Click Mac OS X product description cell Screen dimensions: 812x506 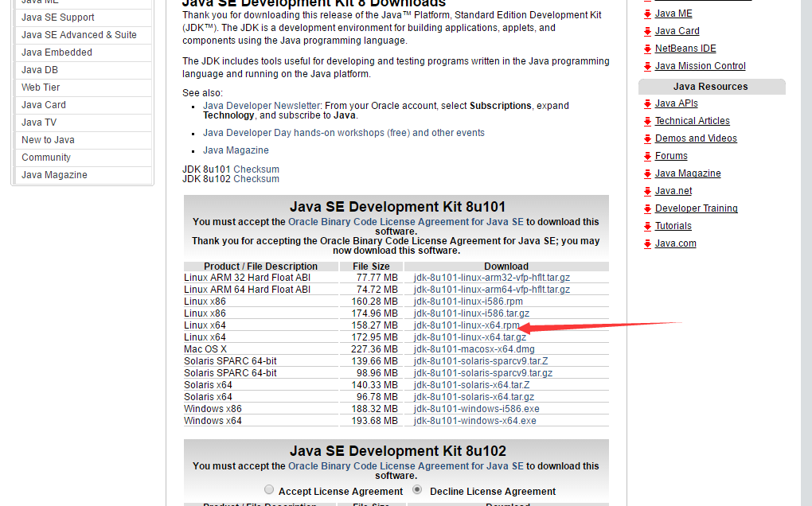tap(205, 349)
